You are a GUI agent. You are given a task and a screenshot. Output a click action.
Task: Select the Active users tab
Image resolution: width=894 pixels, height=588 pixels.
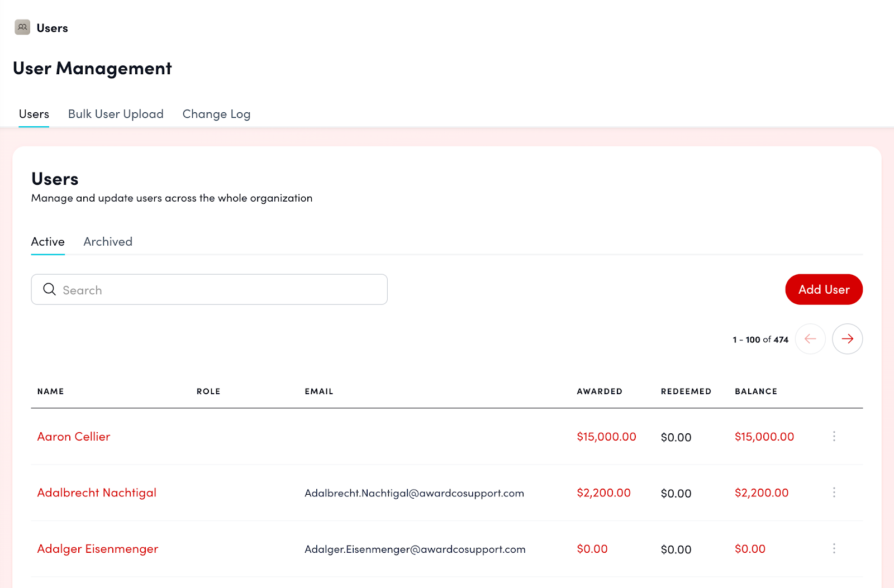(x=48, y=242)
